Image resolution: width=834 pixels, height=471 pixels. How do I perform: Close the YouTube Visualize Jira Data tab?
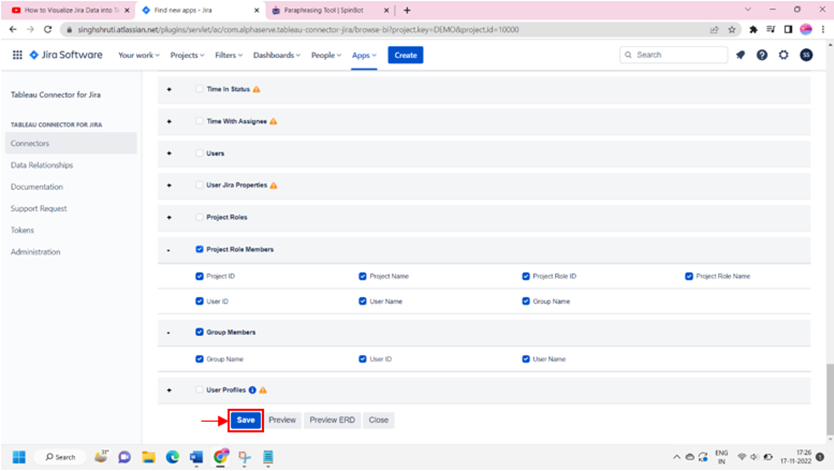127,10
